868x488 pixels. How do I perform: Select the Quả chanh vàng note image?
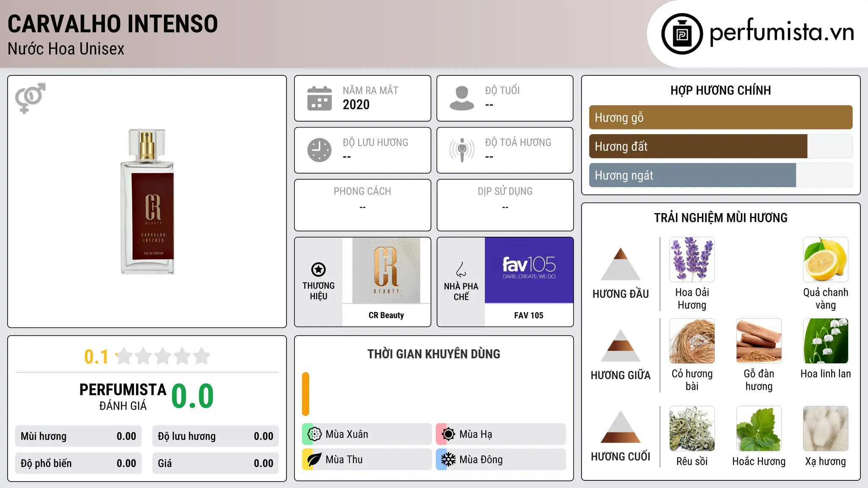coord(826,260)
